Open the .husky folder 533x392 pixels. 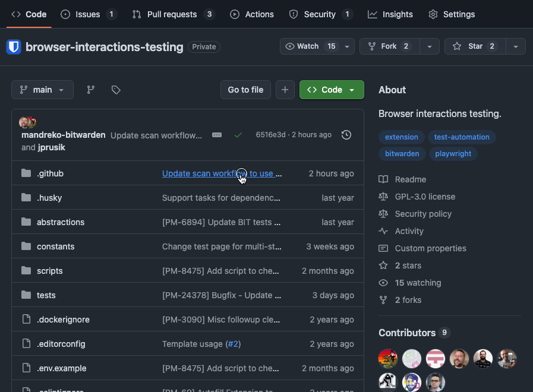(x=49, y=198)
